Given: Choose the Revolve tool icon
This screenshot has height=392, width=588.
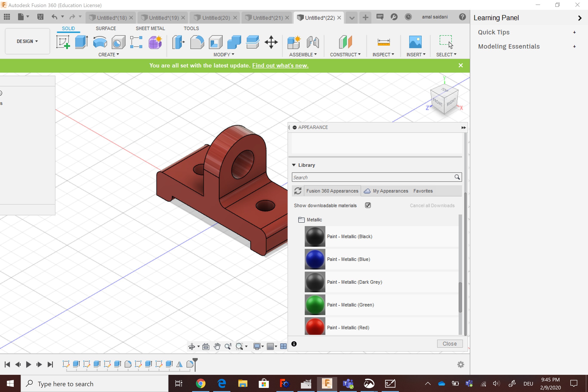Looking at the screenshot, I should [x=100, y=42].
